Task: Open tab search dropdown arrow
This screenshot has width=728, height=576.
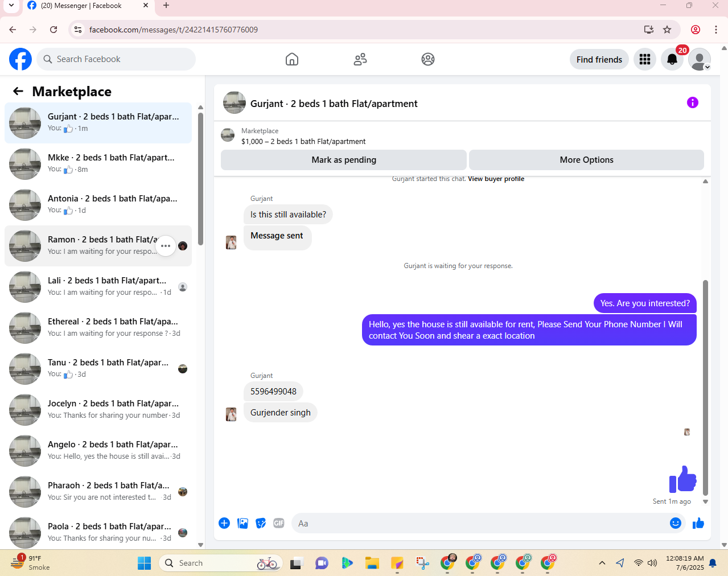Action: point(11,6)
